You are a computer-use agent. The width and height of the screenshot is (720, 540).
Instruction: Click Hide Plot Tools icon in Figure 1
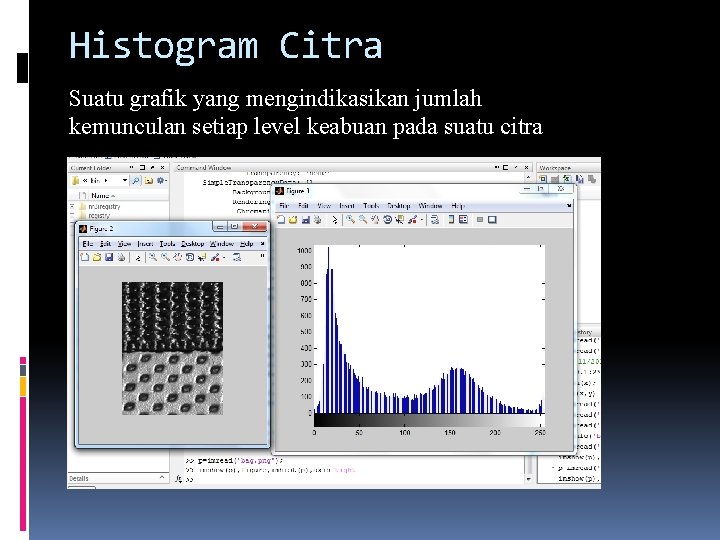[480, 220]
